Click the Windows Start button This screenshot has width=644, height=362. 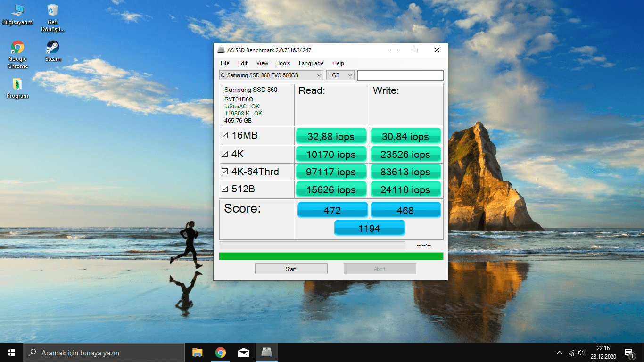click(x=11, y=353)
